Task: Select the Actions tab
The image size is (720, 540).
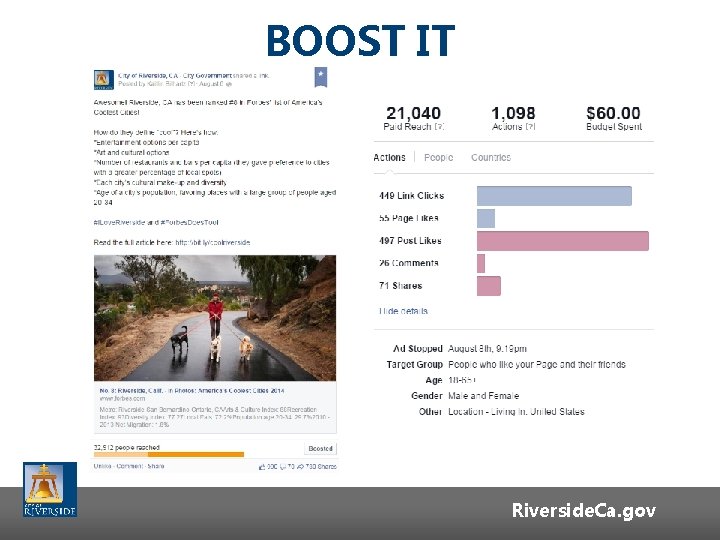Action: (389, 158)
